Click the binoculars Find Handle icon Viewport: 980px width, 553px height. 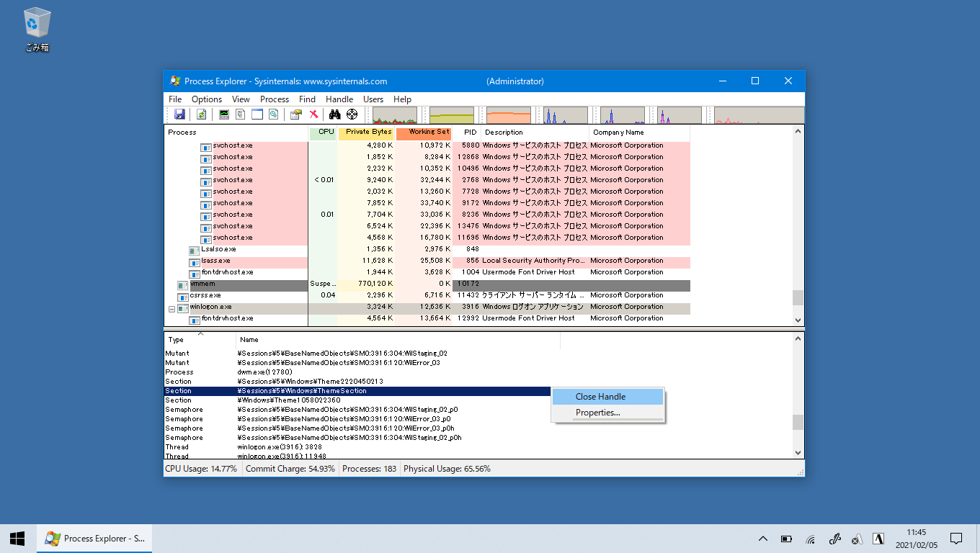coord(334,114)
